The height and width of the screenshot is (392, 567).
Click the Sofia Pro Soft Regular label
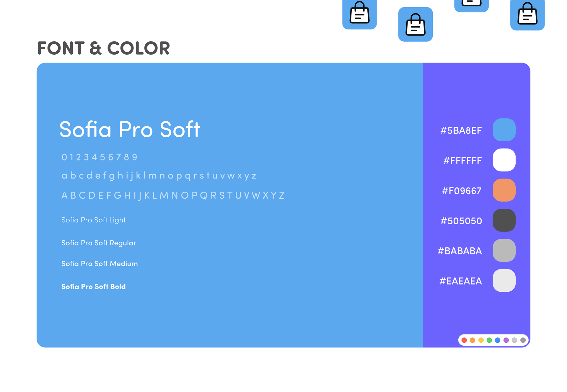(99, 243)
